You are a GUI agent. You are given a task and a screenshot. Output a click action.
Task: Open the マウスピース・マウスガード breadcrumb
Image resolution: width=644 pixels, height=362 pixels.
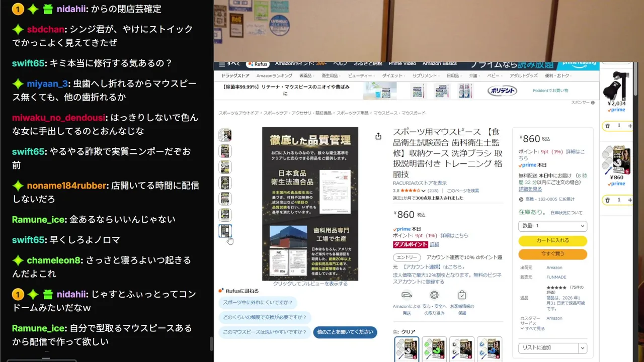[399, 113]
